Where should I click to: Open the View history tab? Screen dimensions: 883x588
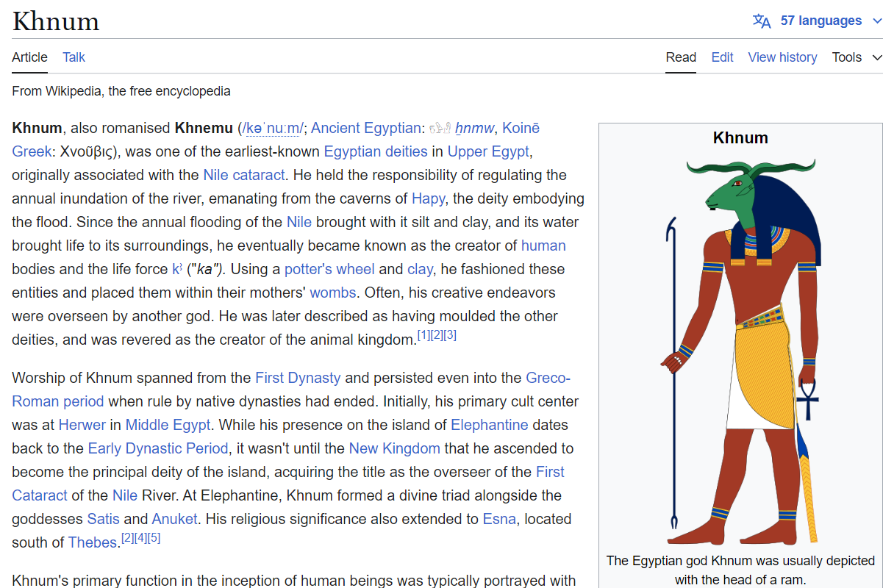pos(782,57)
